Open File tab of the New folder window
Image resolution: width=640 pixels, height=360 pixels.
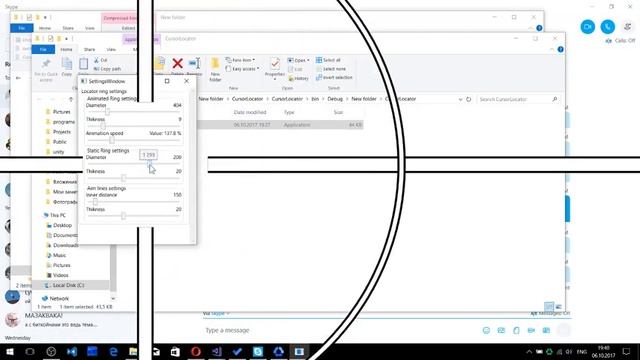(x=22, y=28)
